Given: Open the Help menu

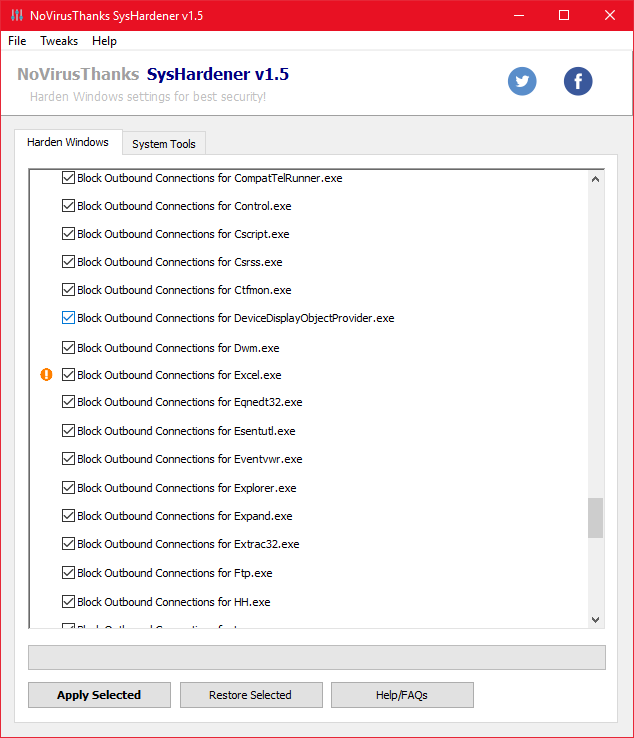Looking at the screenshot, I should tap(104, 41).
